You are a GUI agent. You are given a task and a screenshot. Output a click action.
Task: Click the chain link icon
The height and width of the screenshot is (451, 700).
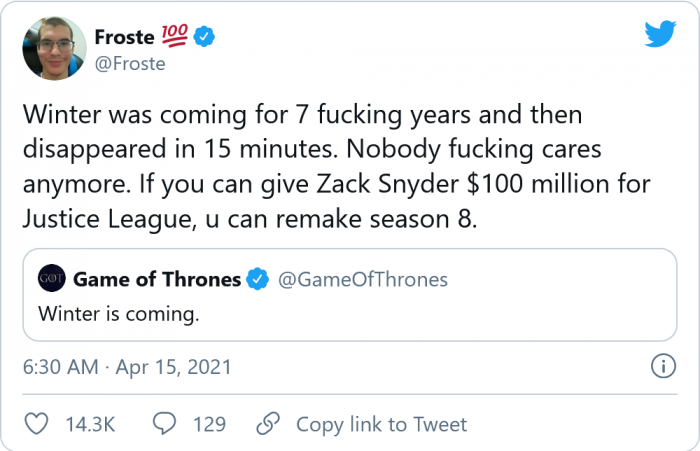[267, 424]
